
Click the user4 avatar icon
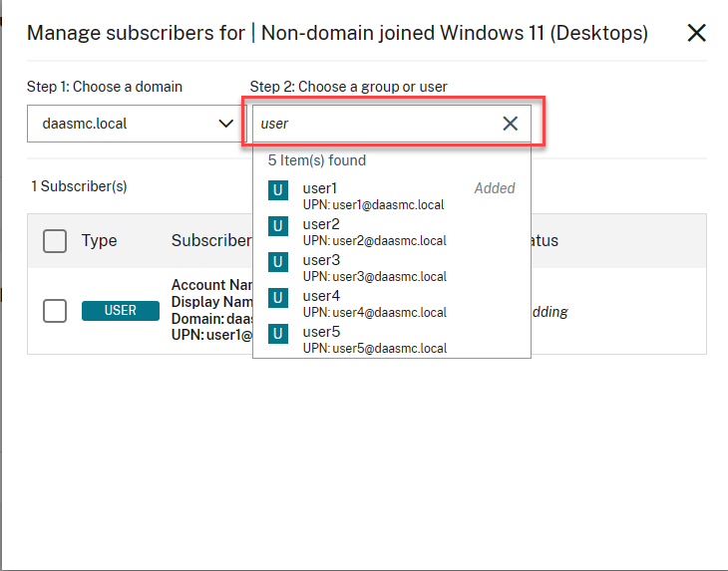coord(278,297)
